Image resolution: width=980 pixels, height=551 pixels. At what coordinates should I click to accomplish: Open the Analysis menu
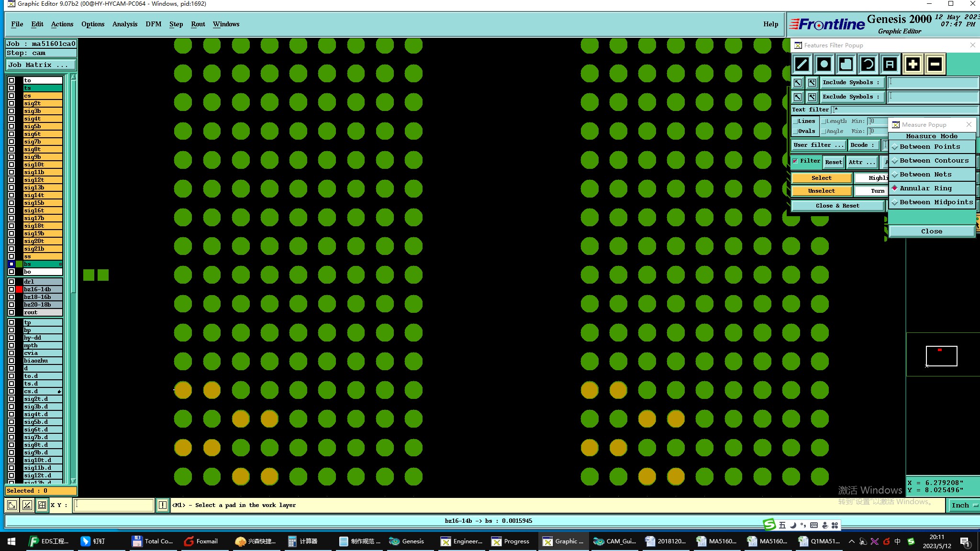[x=124, y=24]
